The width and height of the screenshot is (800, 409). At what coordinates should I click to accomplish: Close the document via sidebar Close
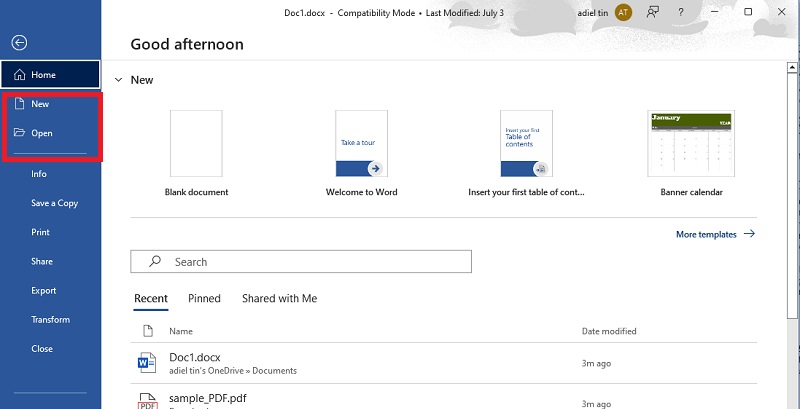coord(42,349)
